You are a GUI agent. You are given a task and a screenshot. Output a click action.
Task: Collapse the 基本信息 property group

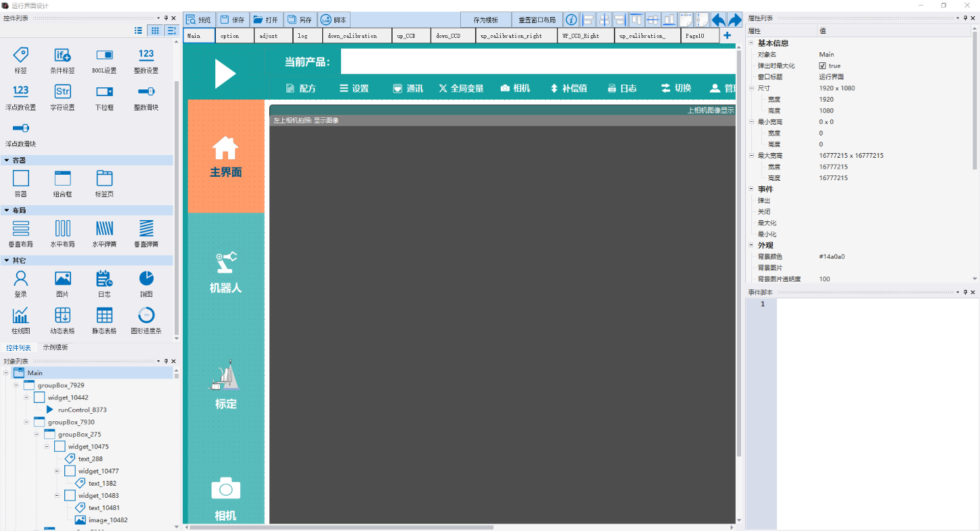pyautogui.click(x=751, y=43)
